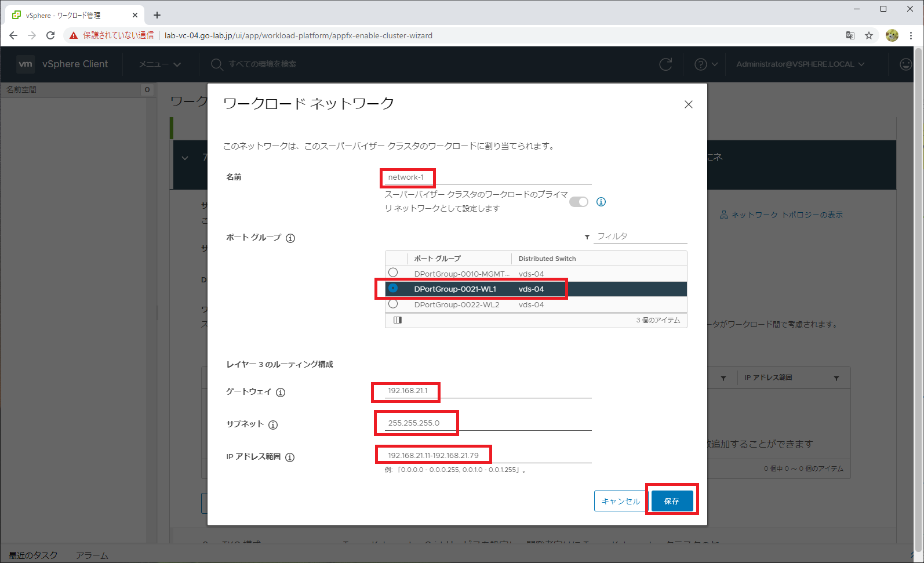Reload the browser page
Viewport: 924px width, 563px height.
tap(50, 35)
